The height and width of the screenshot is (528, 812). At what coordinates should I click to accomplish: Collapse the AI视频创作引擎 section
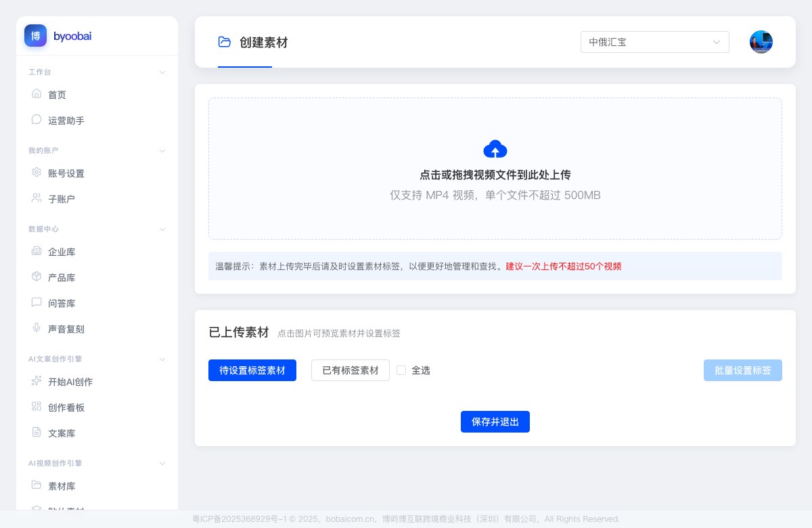162,463
